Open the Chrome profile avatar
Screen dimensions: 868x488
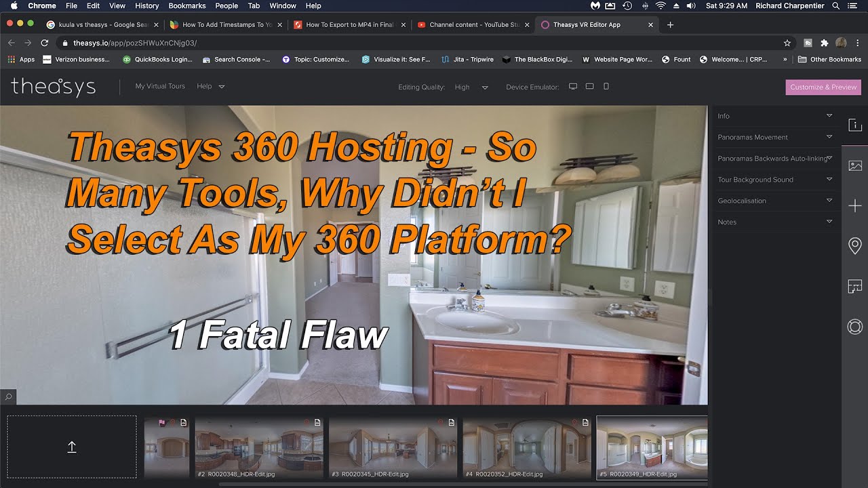click(841, 43)
